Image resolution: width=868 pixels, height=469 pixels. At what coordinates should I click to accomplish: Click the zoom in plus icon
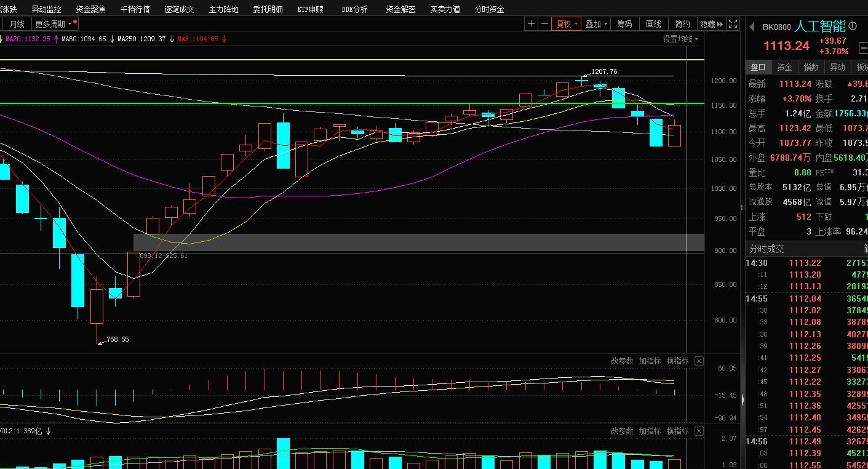(x=532, y=24)
